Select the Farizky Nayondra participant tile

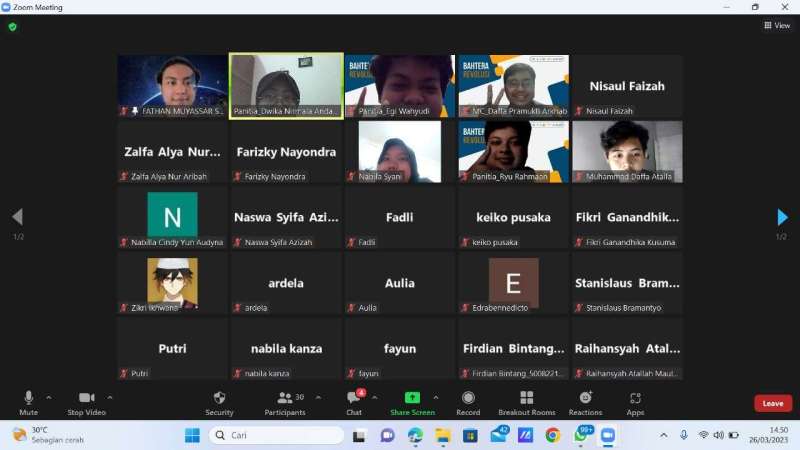point(286,152)
